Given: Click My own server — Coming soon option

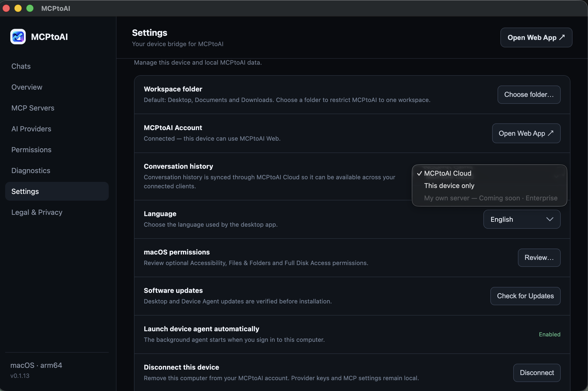Looking at the screenshot, I should [489, 198].
